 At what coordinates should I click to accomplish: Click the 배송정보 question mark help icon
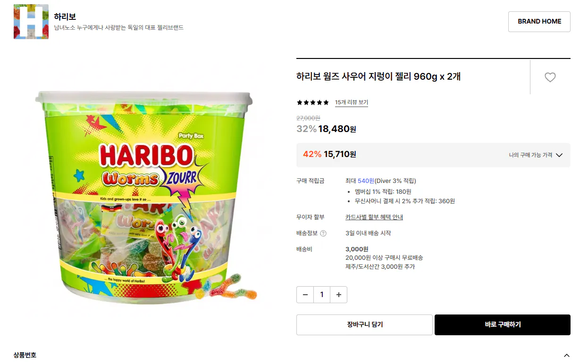323,233
